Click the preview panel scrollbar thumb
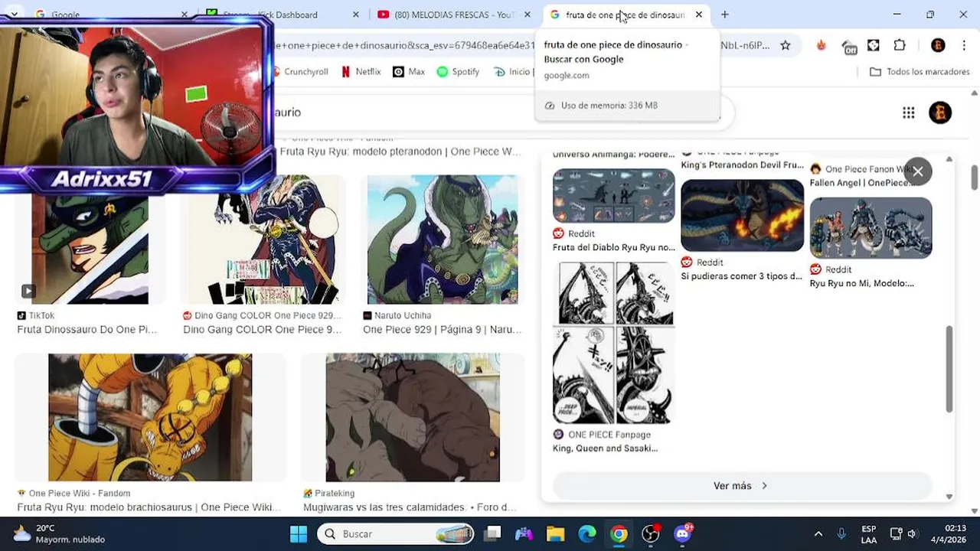This screenshot has height=551, width=980. [949, 369]
